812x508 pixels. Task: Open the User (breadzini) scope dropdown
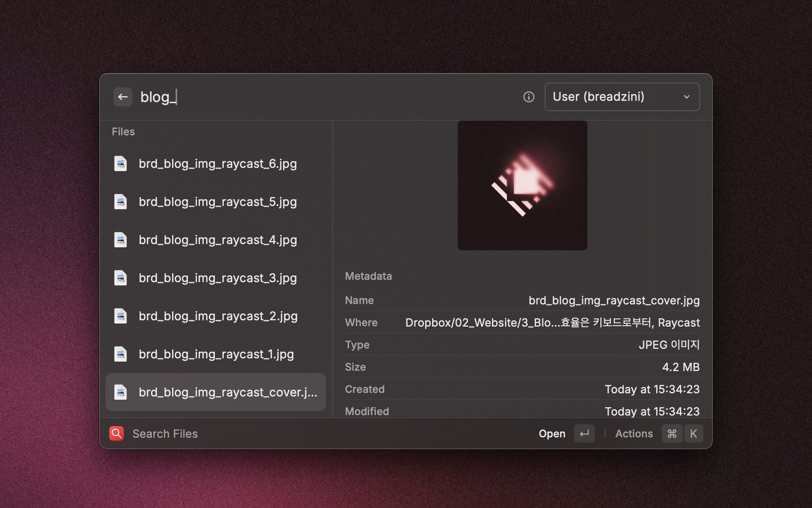pyautogui.click(x=622, y=97)
